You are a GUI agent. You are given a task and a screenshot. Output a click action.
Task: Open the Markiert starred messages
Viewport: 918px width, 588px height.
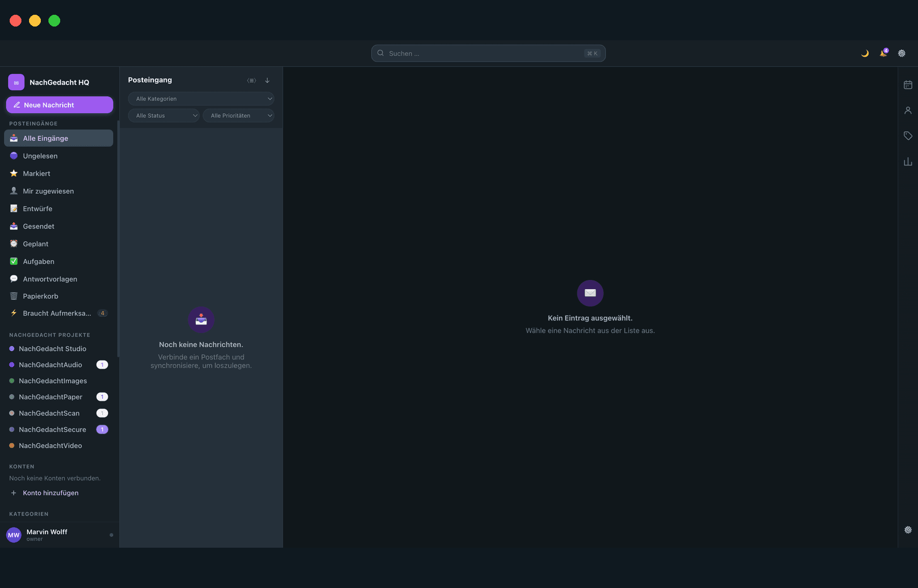tap(59, 173)
